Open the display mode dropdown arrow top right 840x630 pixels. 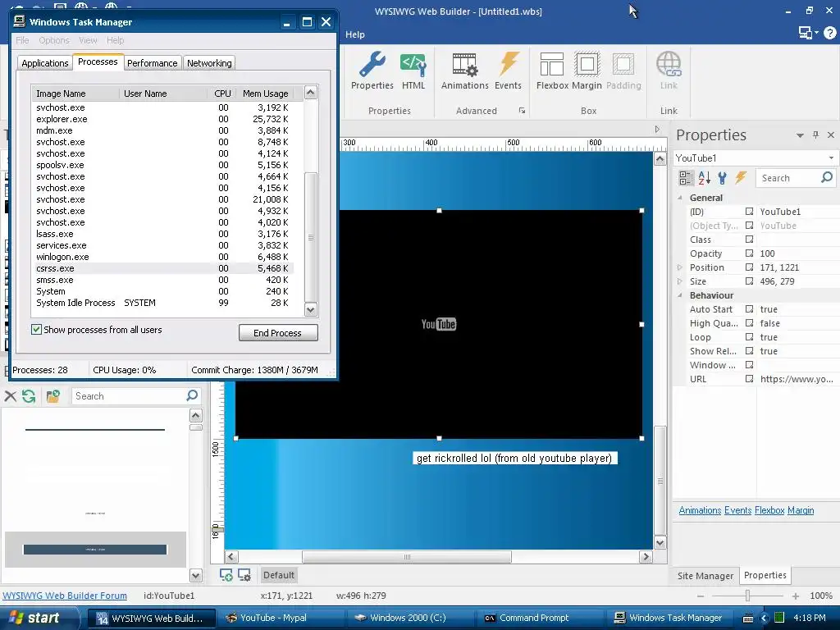pos(816,33)
